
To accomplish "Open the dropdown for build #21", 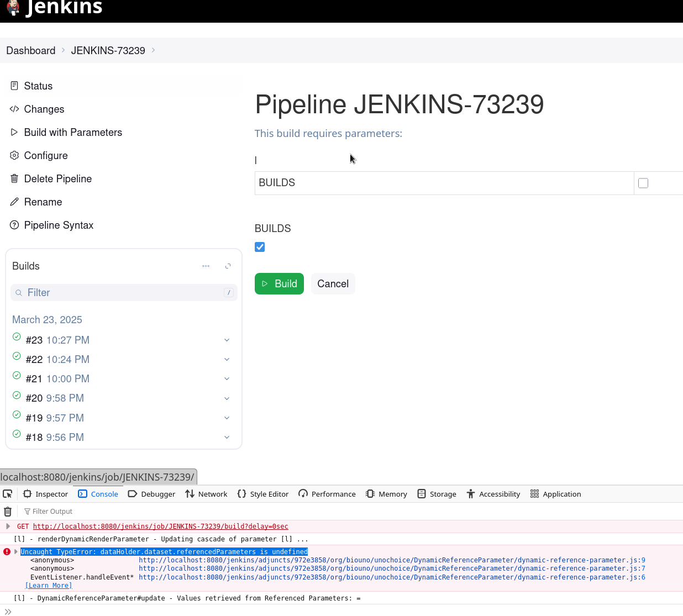I will point(227,379).
